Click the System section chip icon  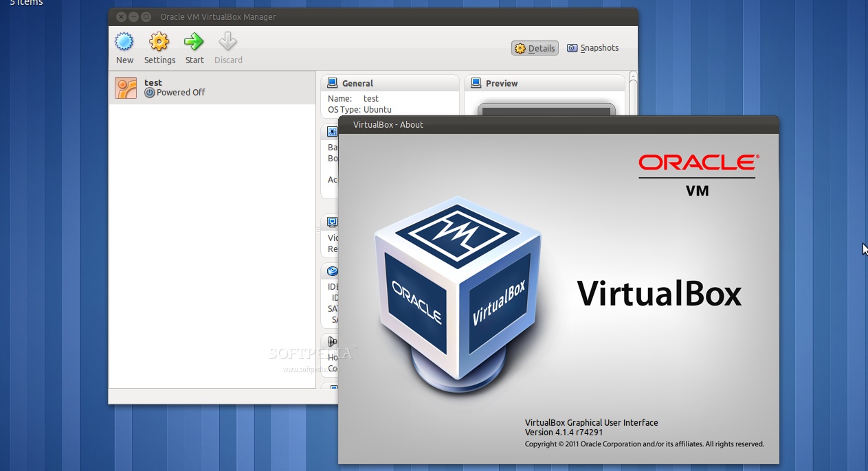pyautogui.click(x=333, y=132)
